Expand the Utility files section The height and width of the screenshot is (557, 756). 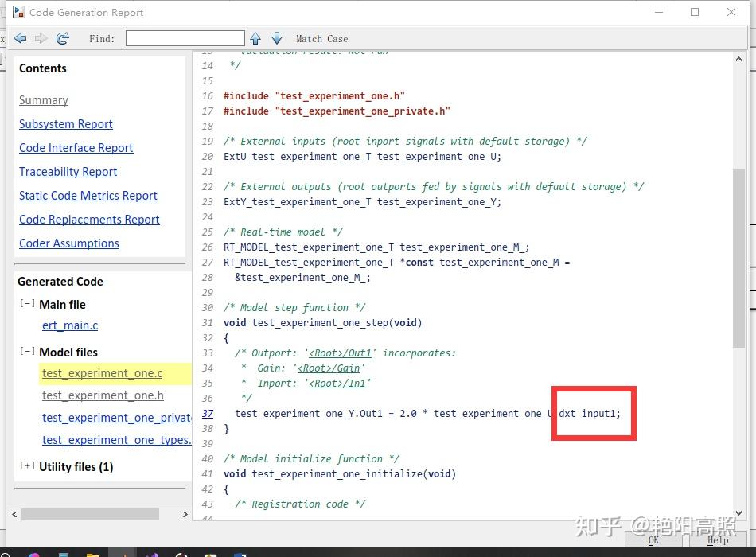26,467
